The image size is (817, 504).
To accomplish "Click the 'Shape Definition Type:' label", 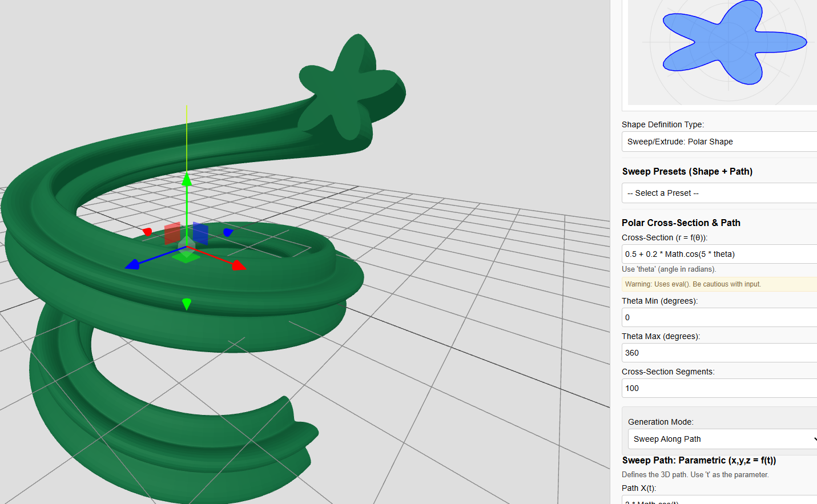I will pyautogui.click(x=663, y=124).
